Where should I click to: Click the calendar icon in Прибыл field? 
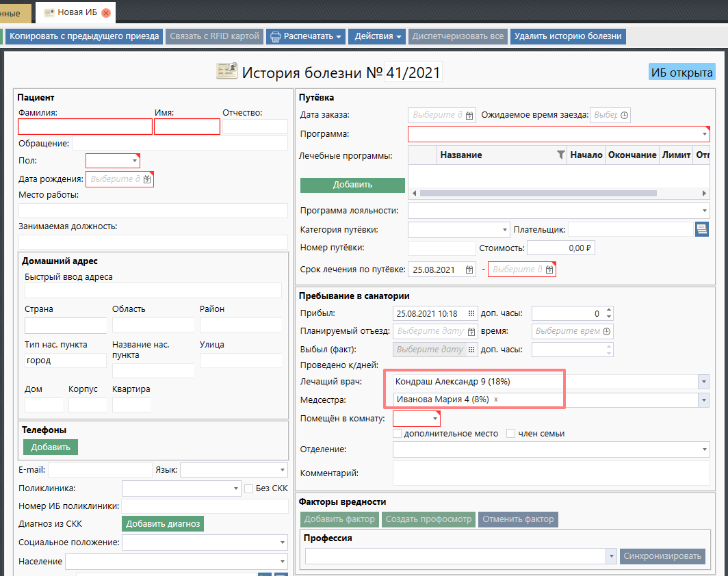pyautogui.click(x=471, y=313)
